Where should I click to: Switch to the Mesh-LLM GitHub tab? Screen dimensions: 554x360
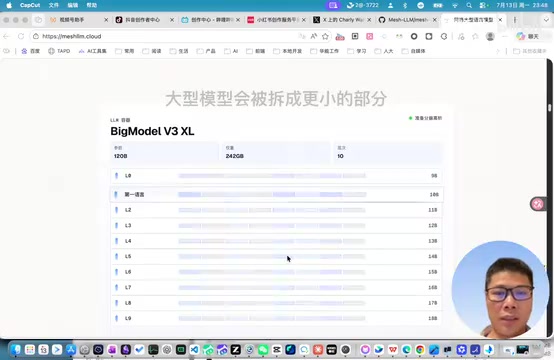coord(407,20)
